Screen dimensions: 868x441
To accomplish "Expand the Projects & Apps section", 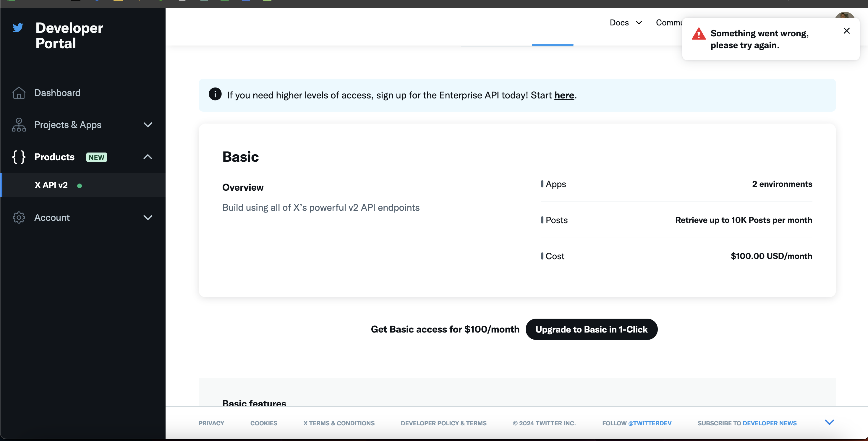I will tap(148, 125).
